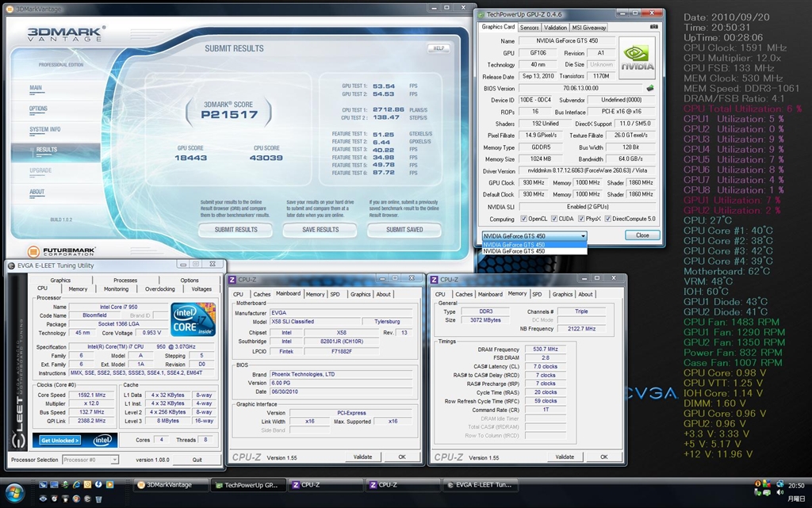Open Graphics tab in the CPU-Z Memory window
Viewport: 812px width, 508px height.
562,294
